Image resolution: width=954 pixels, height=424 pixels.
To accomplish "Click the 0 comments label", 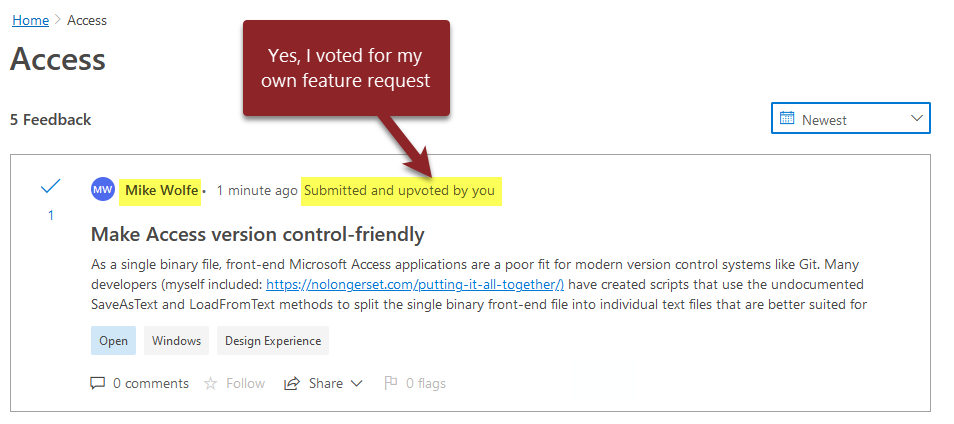I will pyautogui.click(x=151, y=383).
